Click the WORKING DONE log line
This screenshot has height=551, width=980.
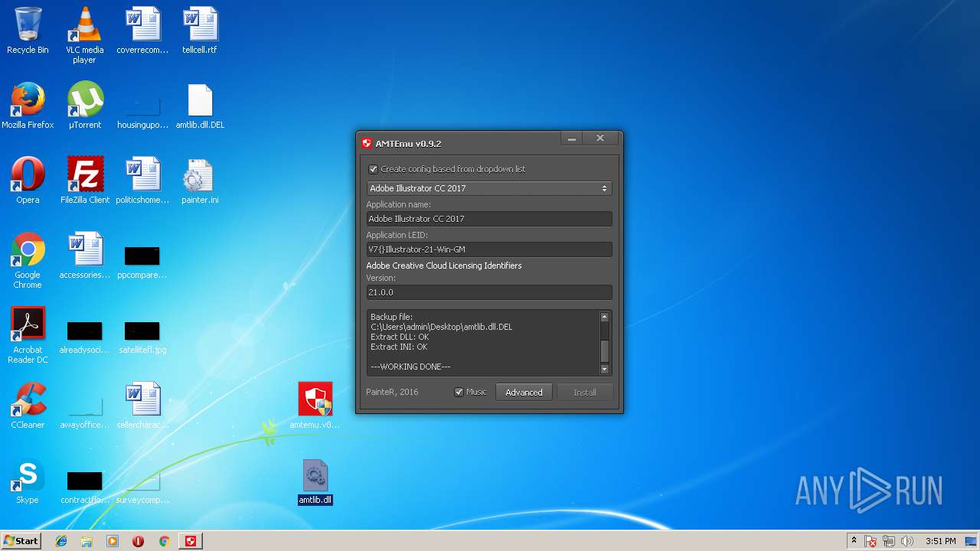(x=410, y=367)
